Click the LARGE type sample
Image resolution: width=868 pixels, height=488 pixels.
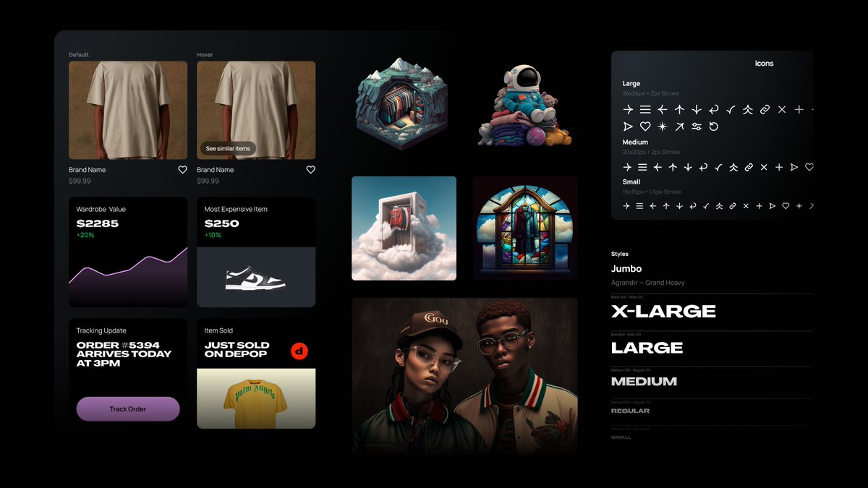coord(647,348)
